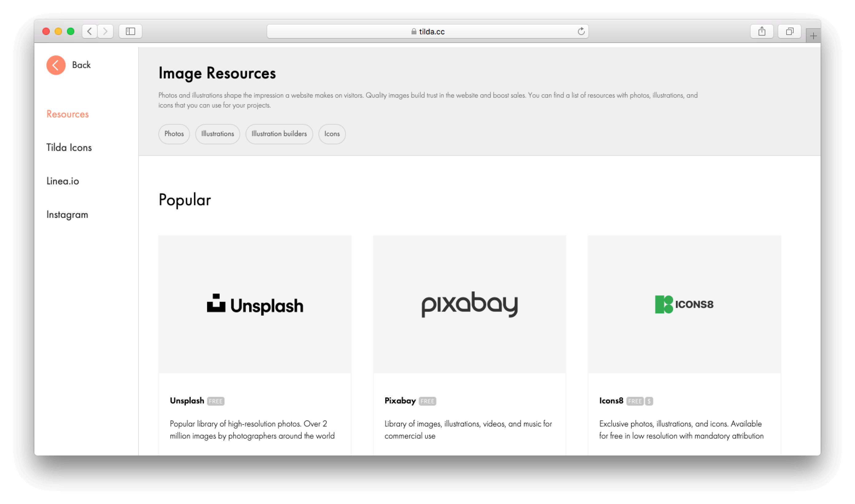Maximize the window with green button

pos(71,31)
